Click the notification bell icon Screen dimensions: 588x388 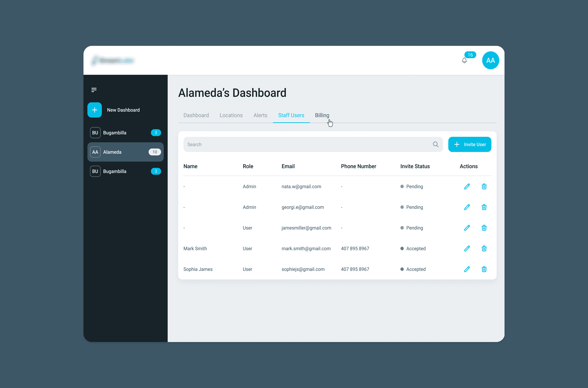pos(464,60)
